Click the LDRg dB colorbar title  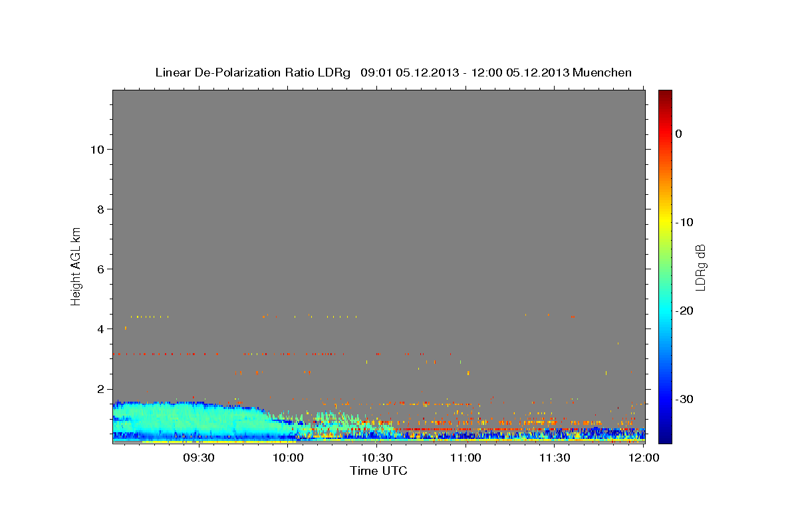click(x=700, y=267)
